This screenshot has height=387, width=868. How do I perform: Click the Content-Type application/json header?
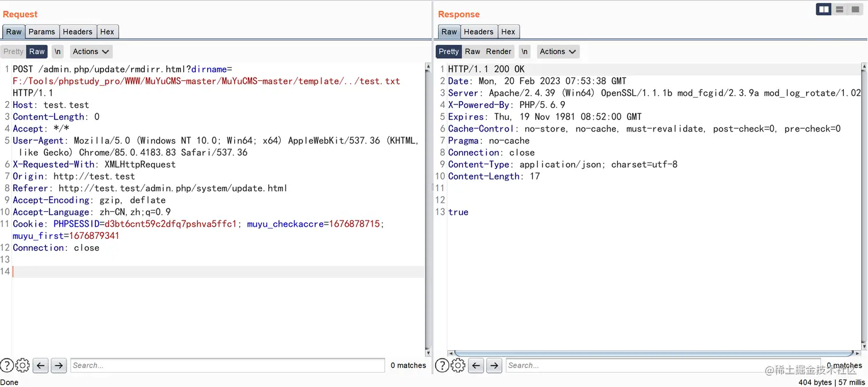click(x=563, y=164)
